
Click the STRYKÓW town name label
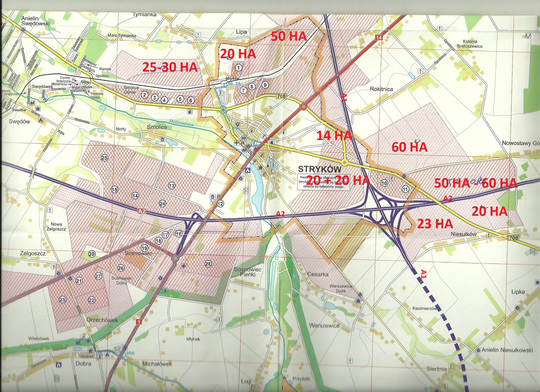[x=320, y=169]
